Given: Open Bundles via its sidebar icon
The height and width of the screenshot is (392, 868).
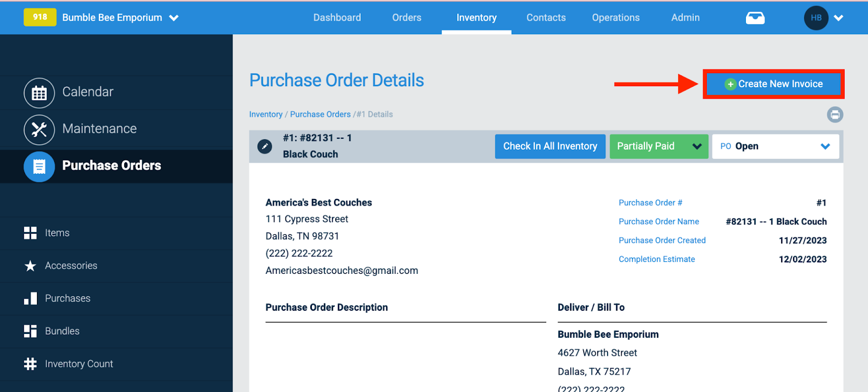Looking at the screenshot, I should (x=30, y=331).
